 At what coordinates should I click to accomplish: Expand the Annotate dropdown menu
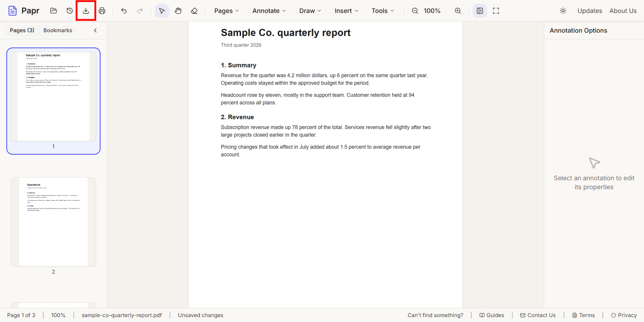[269, 11]
